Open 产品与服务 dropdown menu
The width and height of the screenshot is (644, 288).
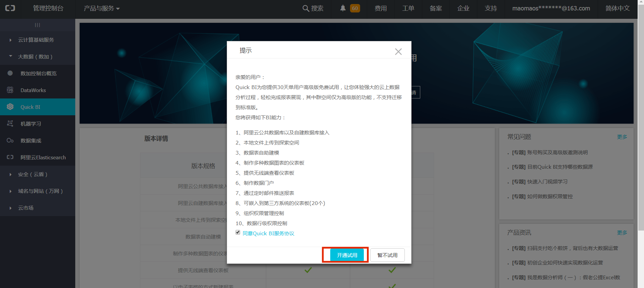(x=102, y=8)
